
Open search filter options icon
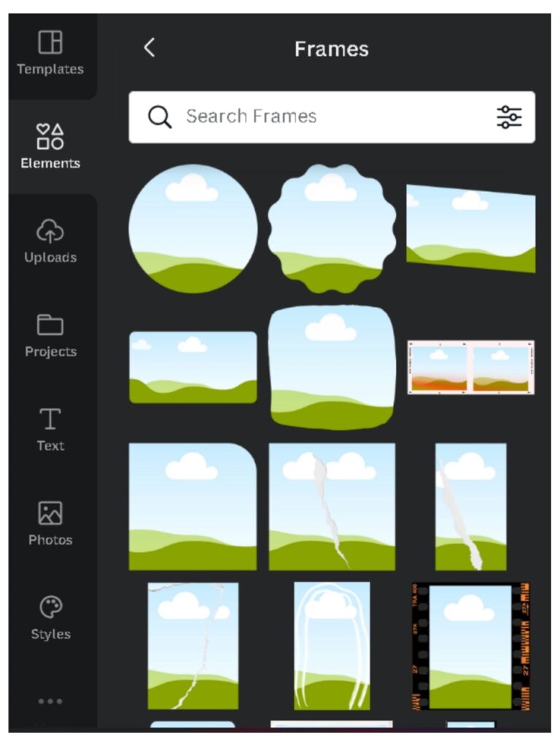click(x=509, y=117)
